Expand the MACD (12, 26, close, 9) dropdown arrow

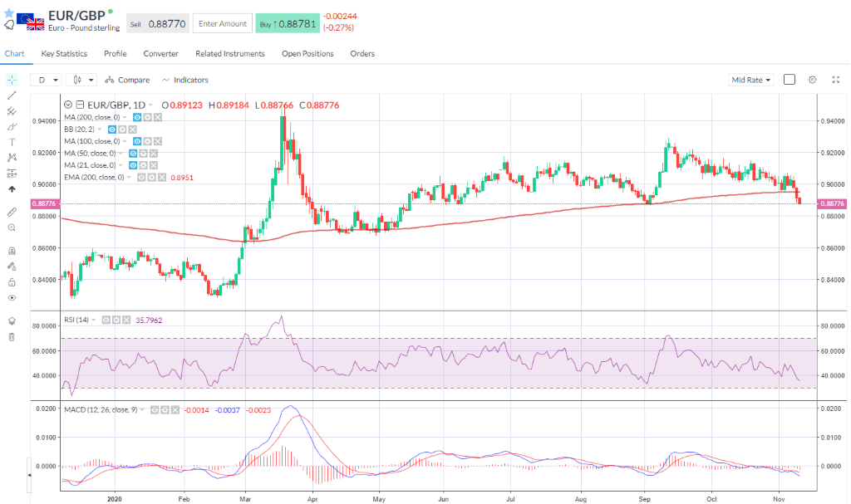[143, 410]
